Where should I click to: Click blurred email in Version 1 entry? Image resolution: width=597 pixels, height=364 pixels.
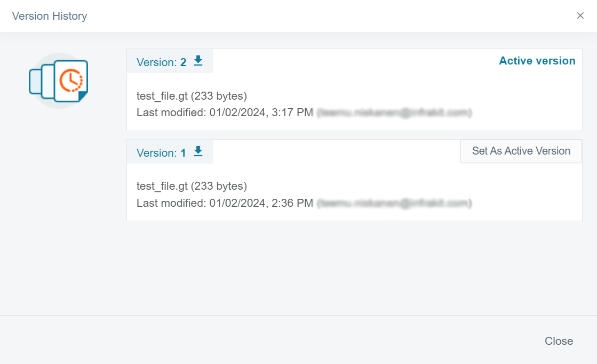[x=394, y=203]
